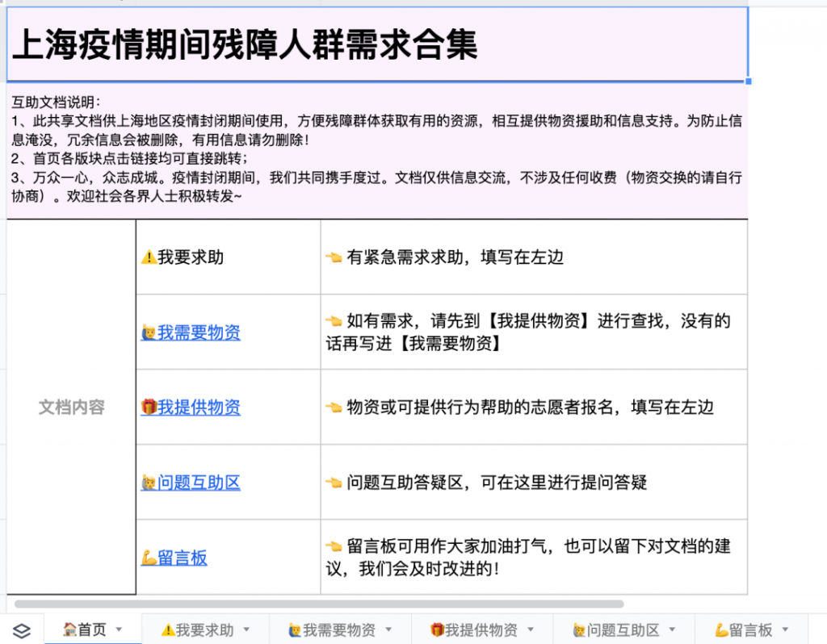This screenshot has width=827, height=644.
Task: Open dropdown arrow on 我需要物资 tab
Action: click(389, 629)
